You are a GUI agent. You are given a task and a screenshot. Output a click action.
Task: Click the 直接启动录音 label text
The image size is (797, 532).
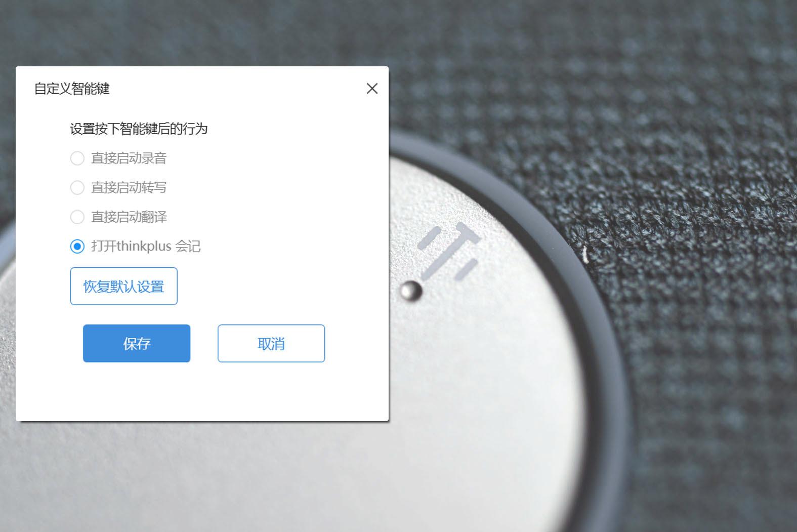[x=129, y=158]
